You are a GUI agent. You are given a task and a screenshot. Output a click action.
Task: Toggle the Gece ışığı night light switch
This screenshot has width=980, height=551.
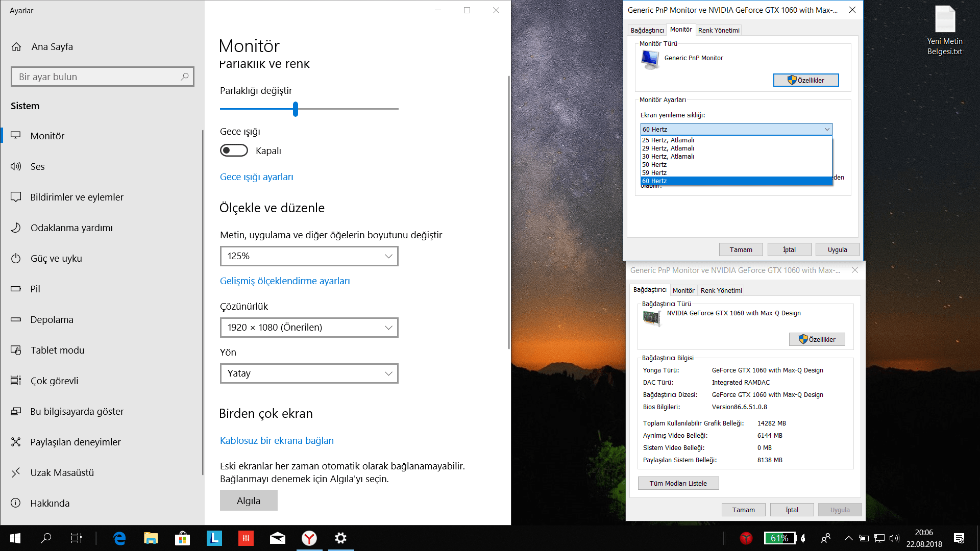click(x=234, y=151)
